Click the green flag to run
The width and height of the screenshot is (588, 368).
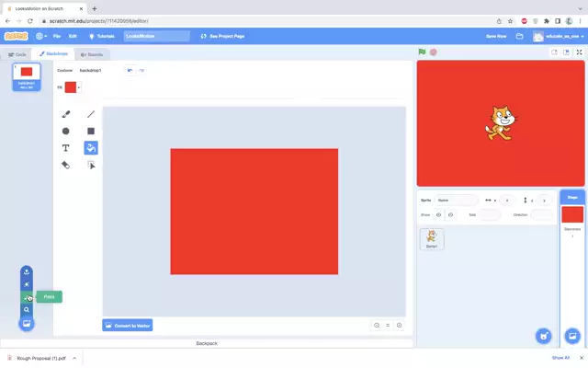tap(422, 52)
